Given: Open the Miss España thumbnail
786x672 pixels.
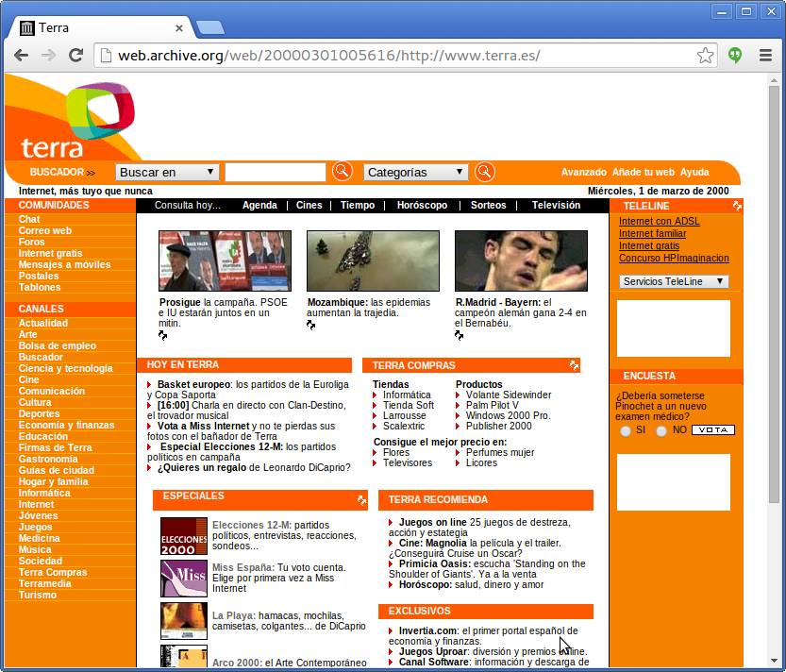Looking at the screenshot, I should (184, 579).
